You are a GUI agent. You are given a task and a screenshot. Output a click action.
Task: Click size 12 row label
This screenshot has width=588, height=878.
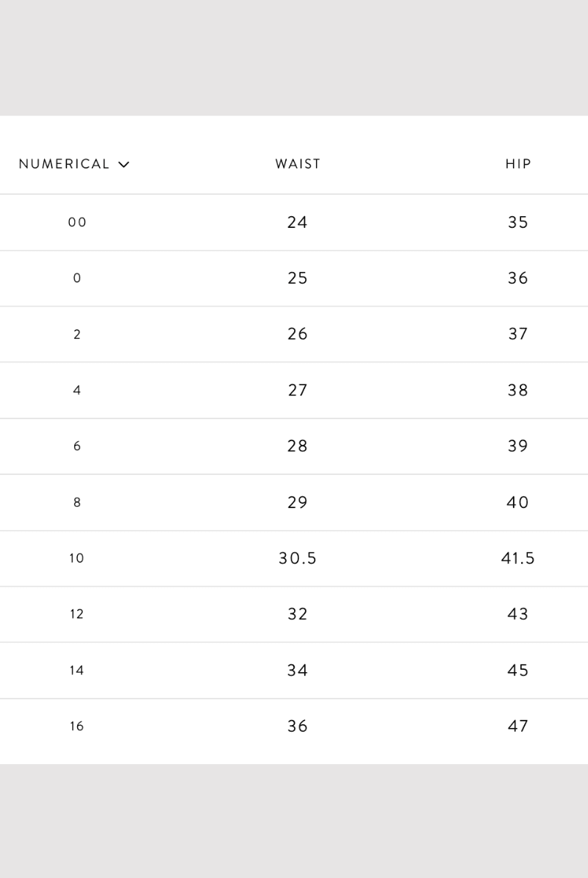76,614
